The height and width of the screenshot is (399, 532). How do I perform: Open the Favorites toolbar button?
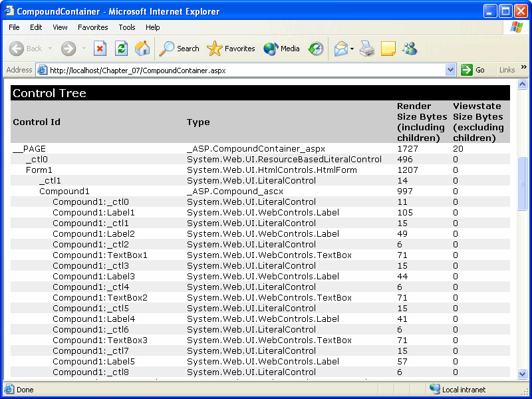click(231, 49)
